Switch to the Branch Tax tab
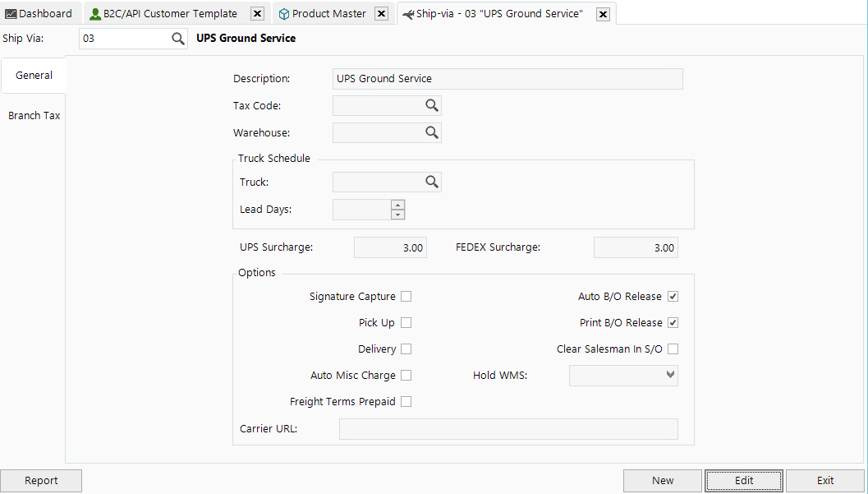 (x=34, y=115)
